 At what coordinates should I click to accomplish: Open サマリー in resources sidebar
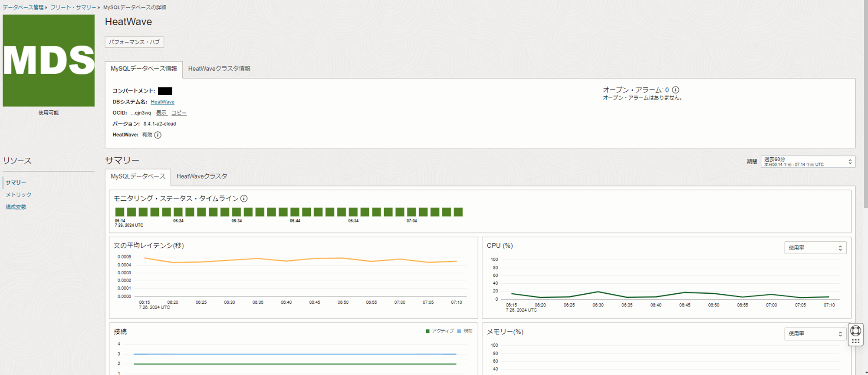(x=16, y=183)
